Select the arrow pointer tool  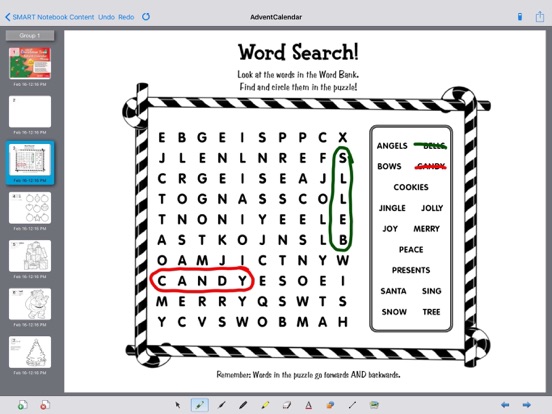(178, 405)
